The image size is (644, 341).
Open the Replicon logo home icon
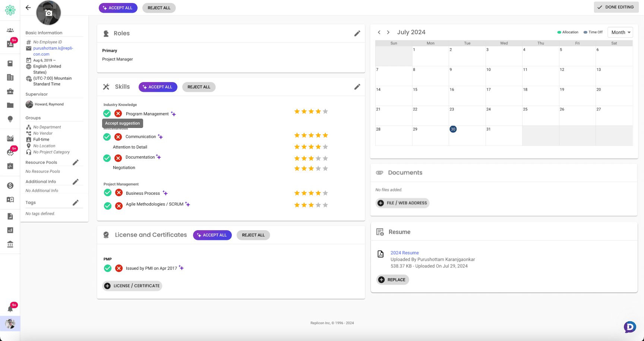coord(10,10)
